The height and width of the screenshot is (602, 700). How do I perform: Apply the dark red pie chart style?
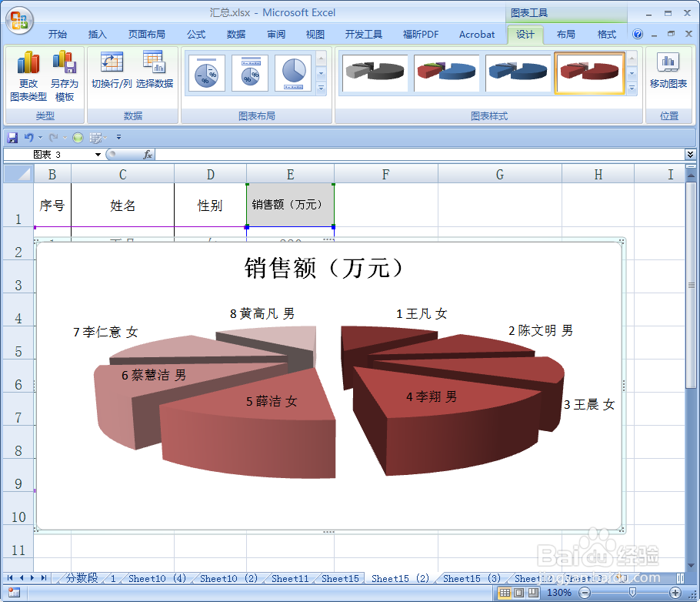pos(589,73)
